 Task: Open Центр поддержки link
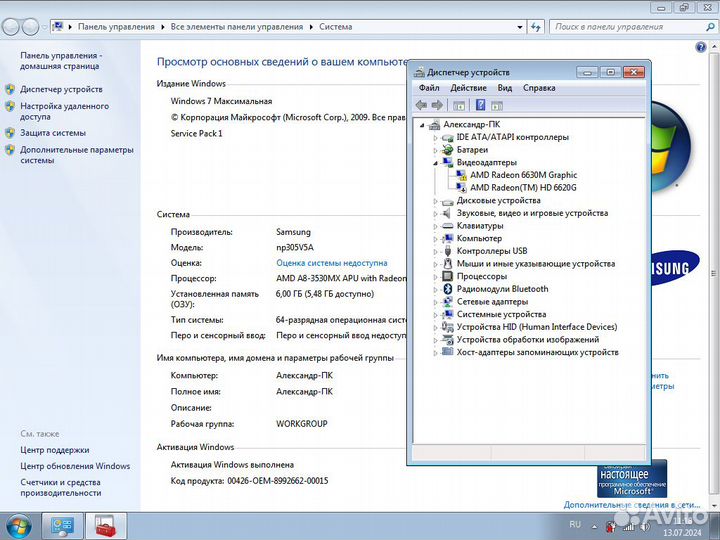[55, 450]
